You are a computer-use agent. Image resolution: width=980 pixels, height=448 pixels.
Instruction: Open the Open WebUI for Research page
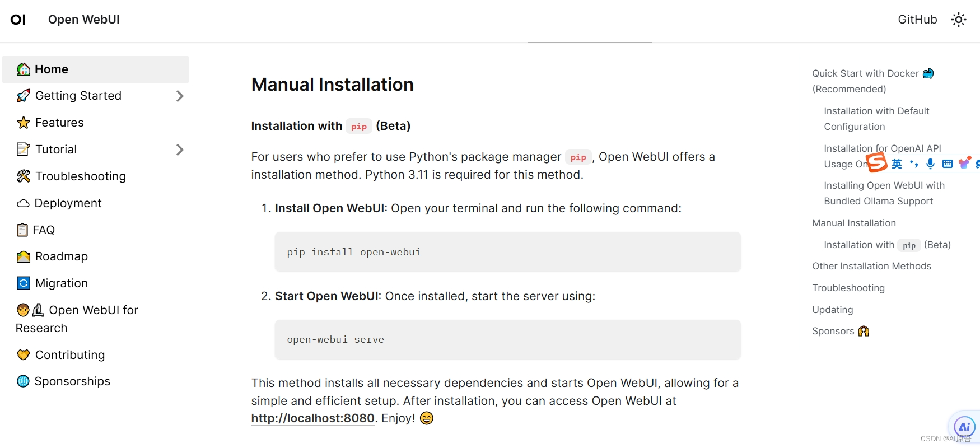(x=77, y=319)
